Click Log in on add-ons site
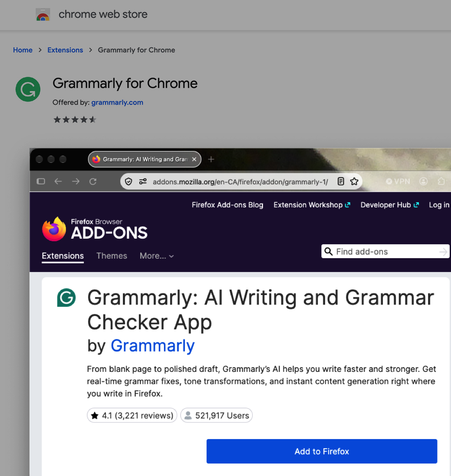 (439, 205)
